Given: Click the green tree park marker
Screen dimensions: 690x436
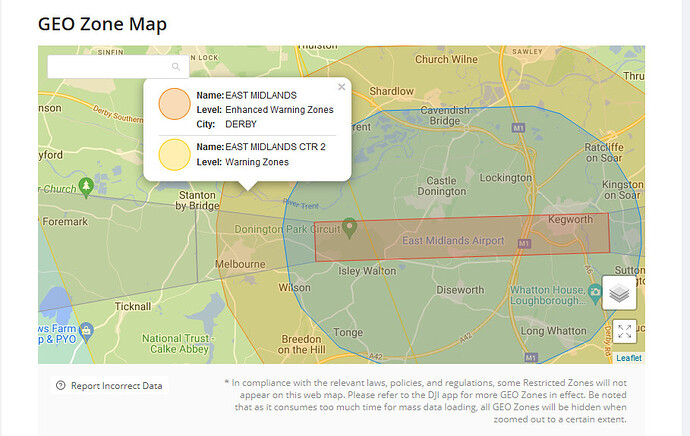Looking at the screenshot, I should [x=86, y=187].
